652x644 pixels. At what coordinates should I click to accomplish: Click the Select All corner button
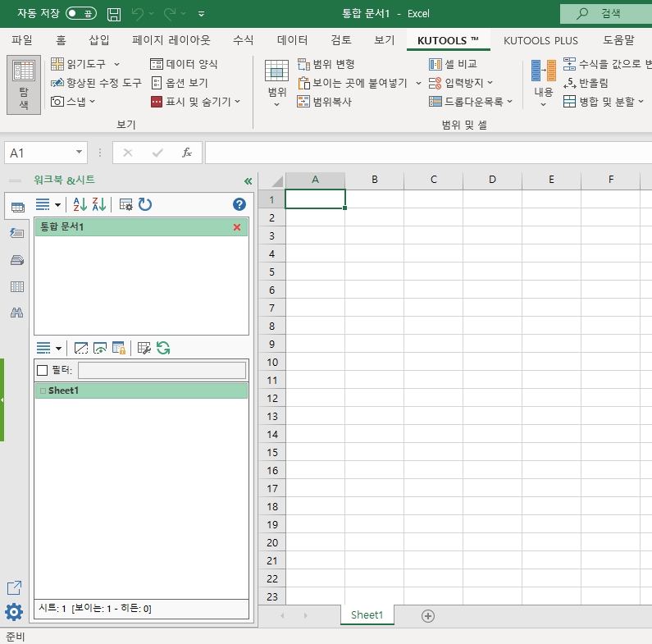click(272, 180)
